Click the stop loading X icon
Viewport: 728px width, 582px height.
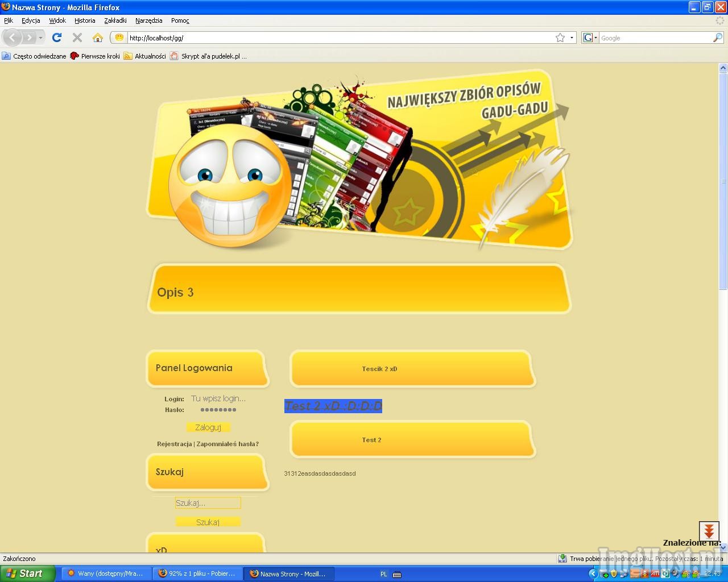tap(77, 38)
